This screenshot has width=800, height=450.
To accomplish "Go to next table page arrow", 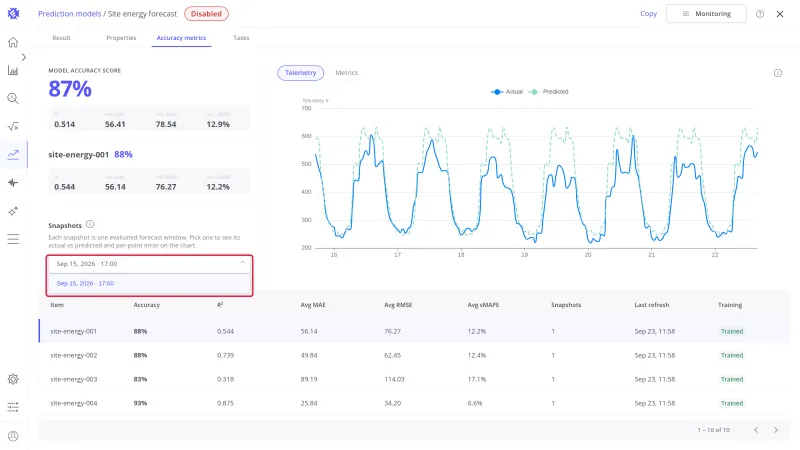I will [x=776, y=430].
